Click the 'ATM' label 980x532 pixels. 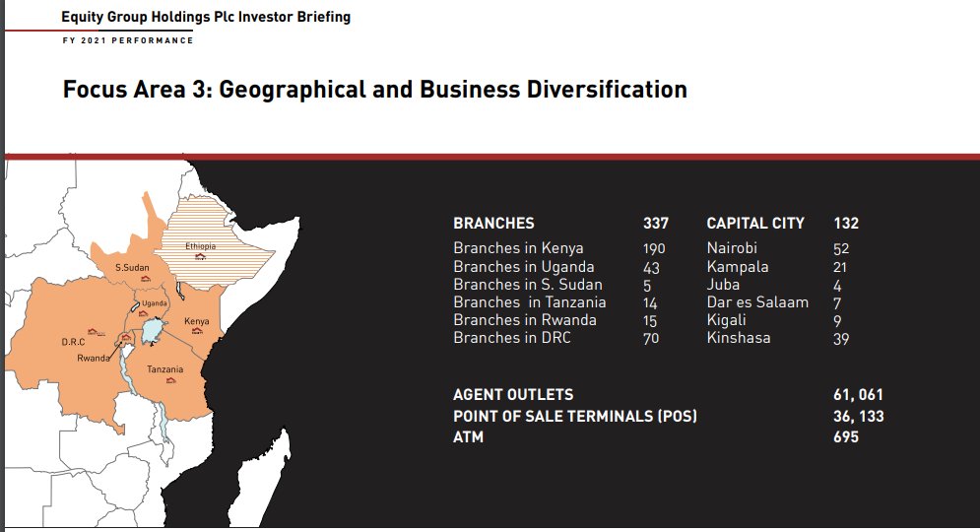[x=468, y=437]
